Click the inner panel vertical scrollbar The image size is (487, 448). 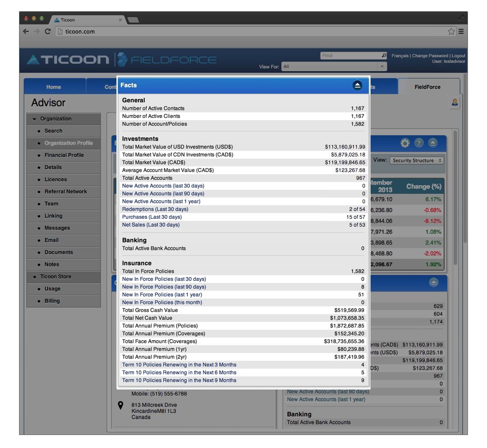pyautogui.click(x=455, y=198)
